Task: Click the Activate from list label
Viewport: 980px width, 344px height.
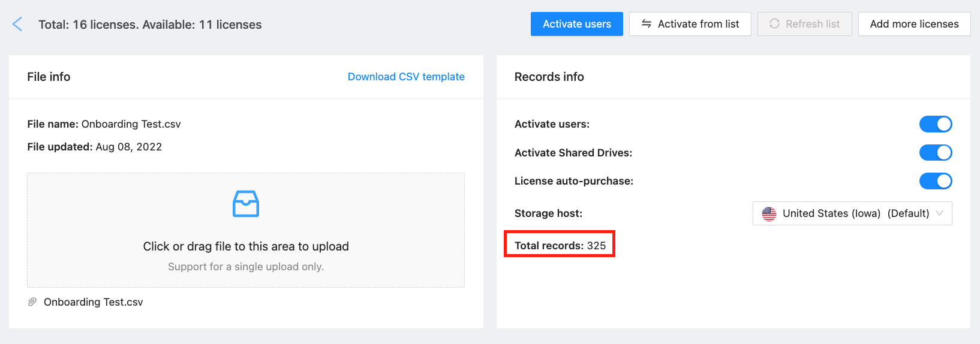Action: click(x=698, y=24)
